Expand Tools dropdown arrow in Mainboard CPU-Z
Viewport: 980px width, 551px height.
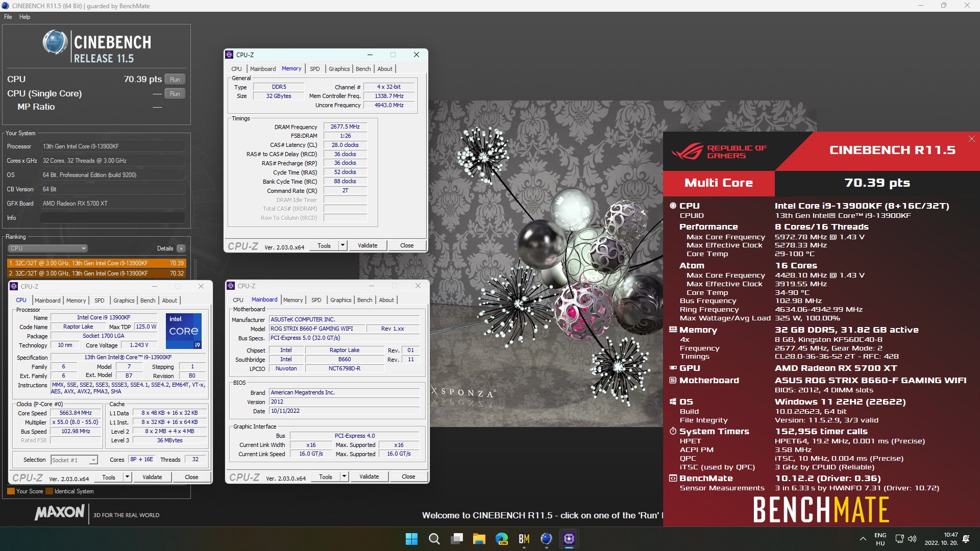[345, 477]
